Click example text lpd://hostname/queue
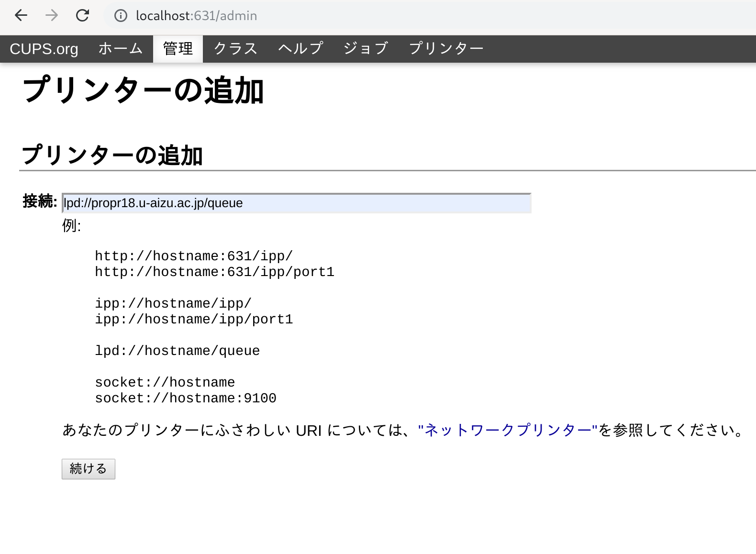This screenshot has width=756, height=554. click(177, 351)
